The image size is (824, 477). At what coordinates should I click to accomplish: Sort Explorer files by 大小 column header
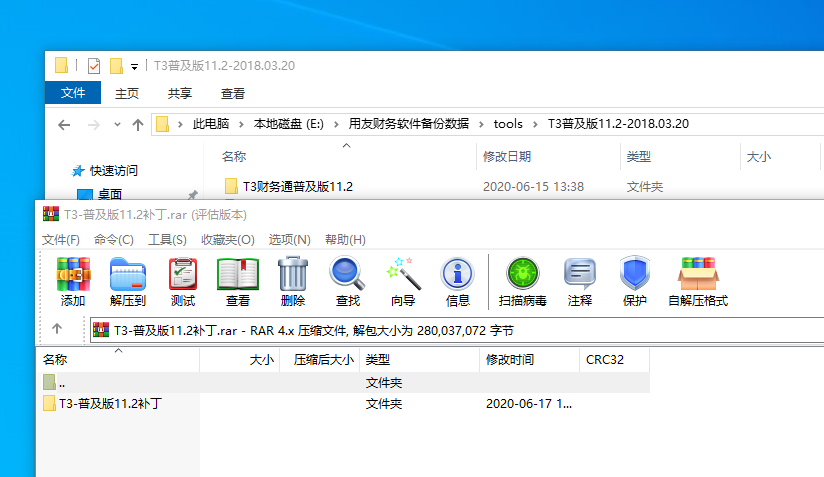click(x=780, y=157)
